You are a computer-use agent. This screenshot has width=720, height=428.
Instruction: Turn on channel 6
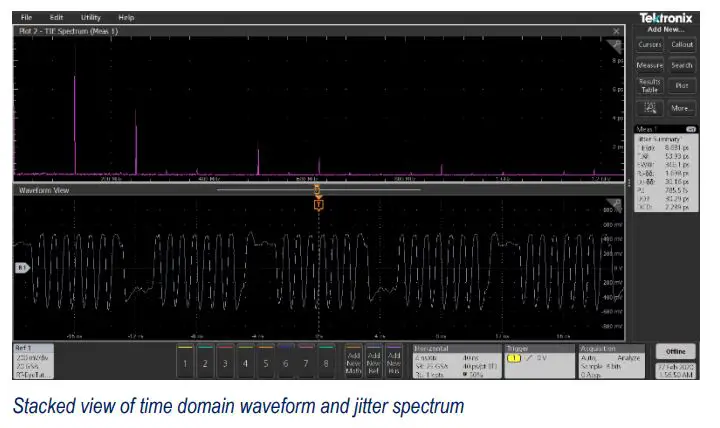click(x=286, y=361)
